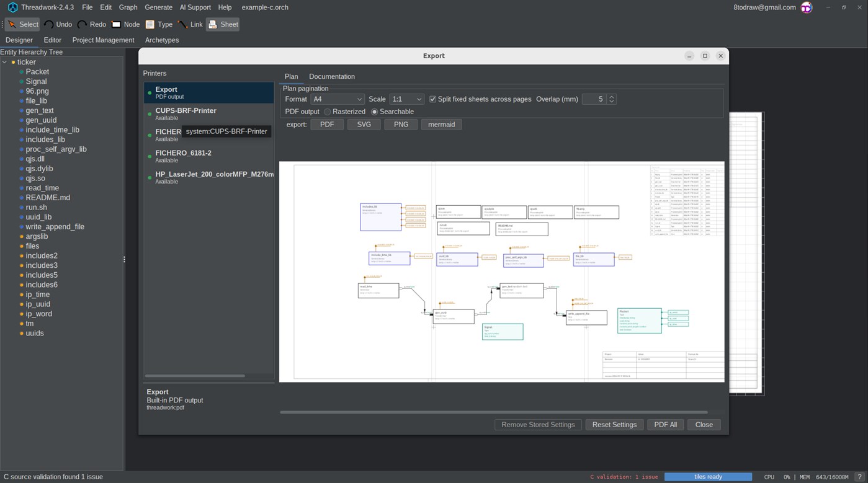
Task: Switch to the Documentation tab
Action: 332,76
